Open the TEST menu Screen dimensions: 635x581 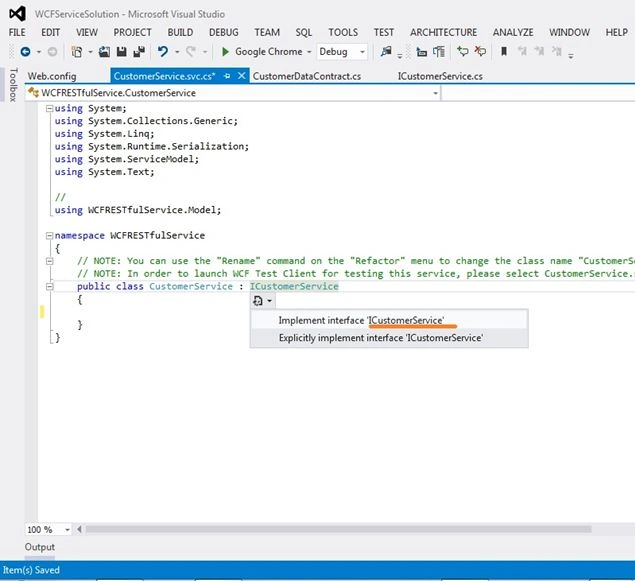[x=384, y=32]
